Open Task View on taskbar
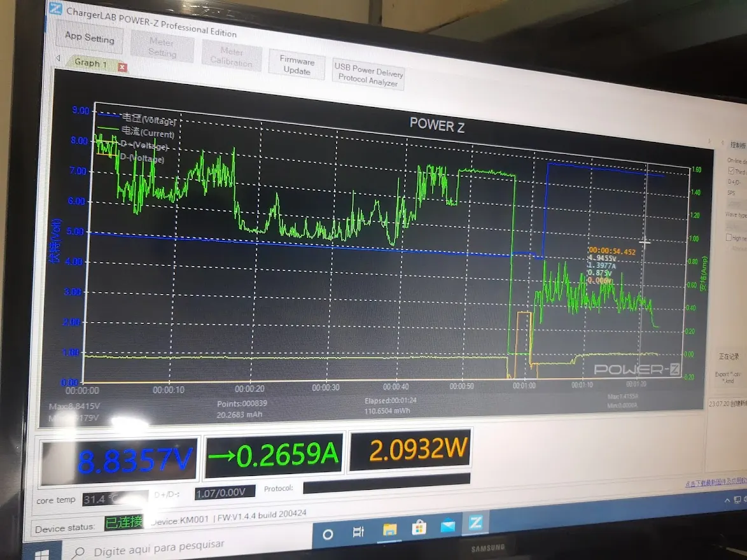The height and width of the screenshot is (560, 747). (358, 531)
